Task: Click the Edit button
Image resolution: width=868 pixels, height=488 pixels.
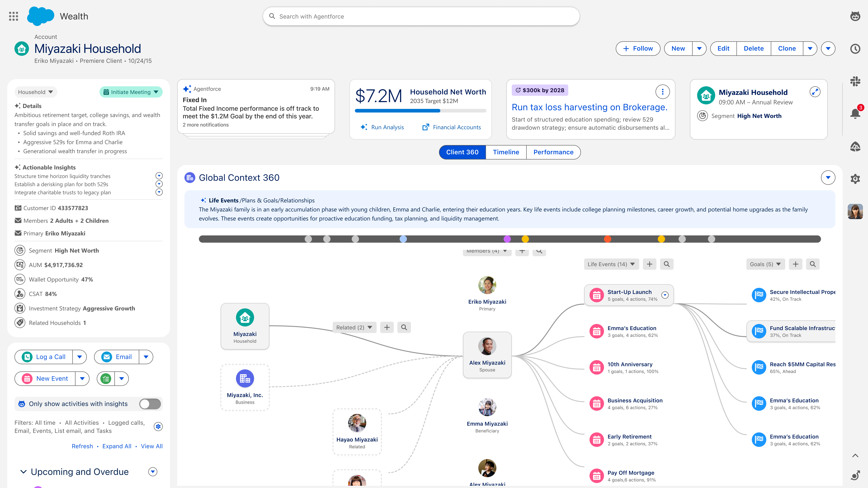Action: pyautogui.click(x=723, y=49)
